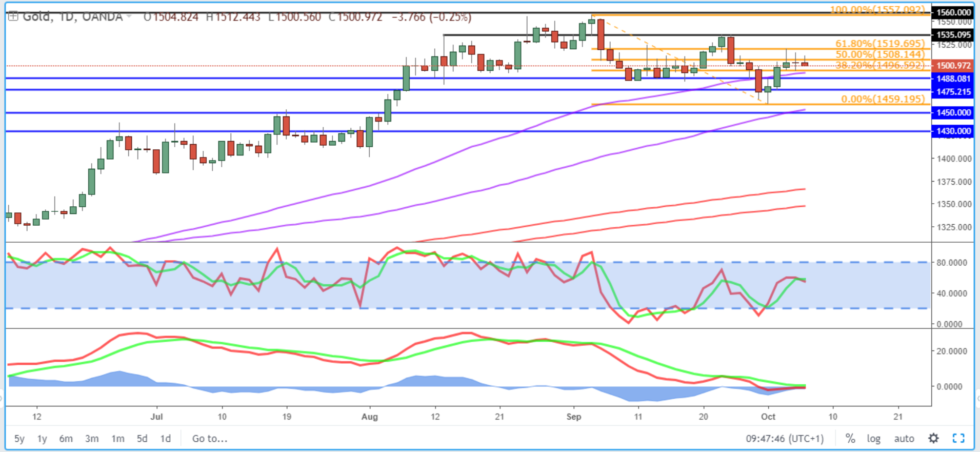The width and height of the screenshot is (980, 452).
Task: Select the 3m time range
Action: pyautogui.click(x=92, y=439)
